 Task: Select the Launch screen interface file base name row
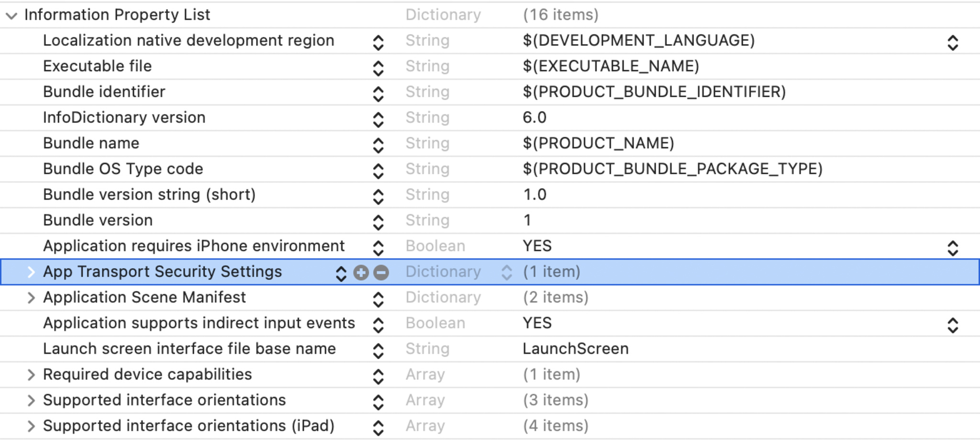(x=490, y=349)
